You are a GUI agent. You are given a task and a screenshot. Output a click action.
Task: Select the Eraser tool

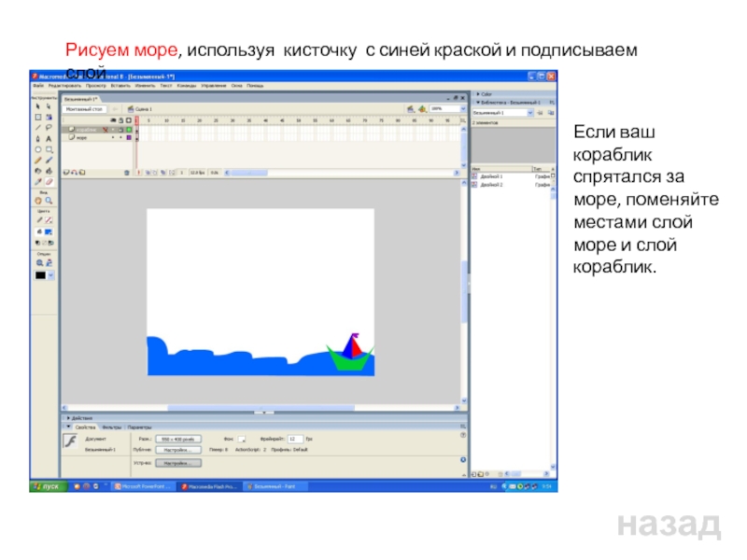[49, 182]
